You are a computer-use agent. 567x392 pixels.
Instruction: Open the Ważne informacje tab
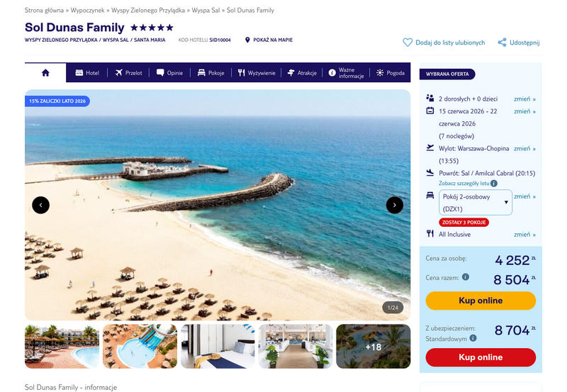pos(346,73)
